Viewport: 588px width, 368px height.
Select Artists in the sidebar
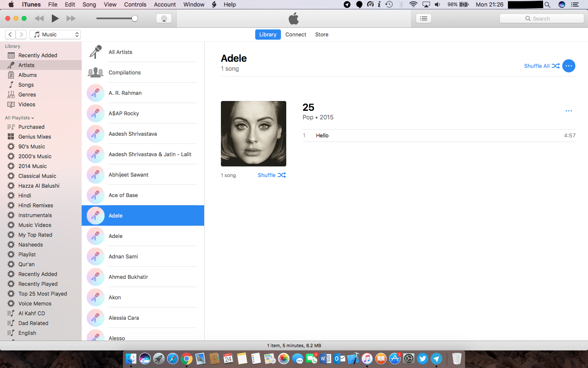point(41,65)
